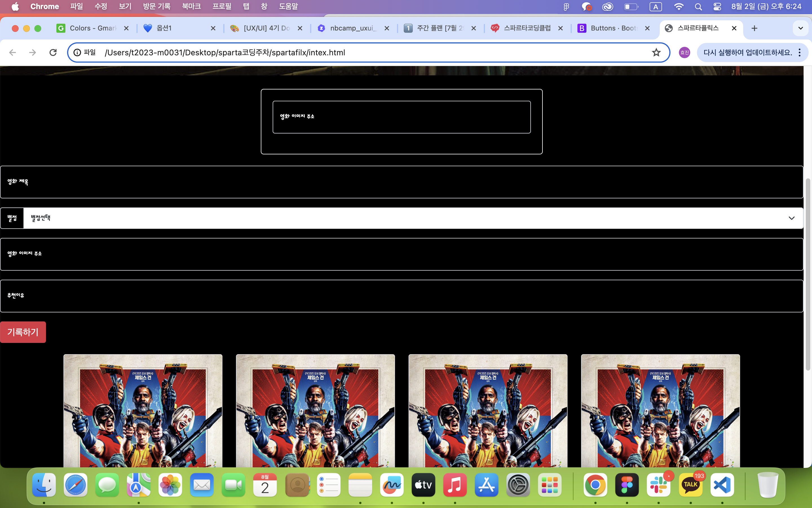The image size is (812, 508).
Task: Bookmark this page with the star icon
Action: [656, 52]
